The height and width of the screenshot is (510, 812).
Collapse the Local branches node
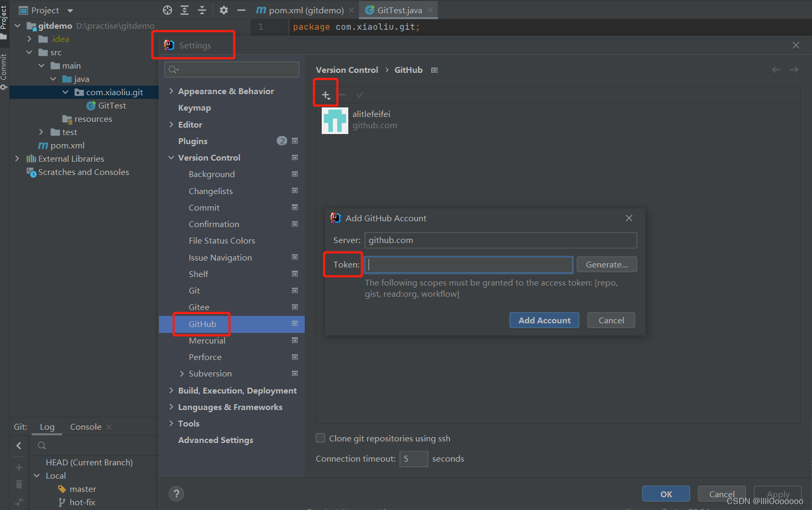point(37,475)
